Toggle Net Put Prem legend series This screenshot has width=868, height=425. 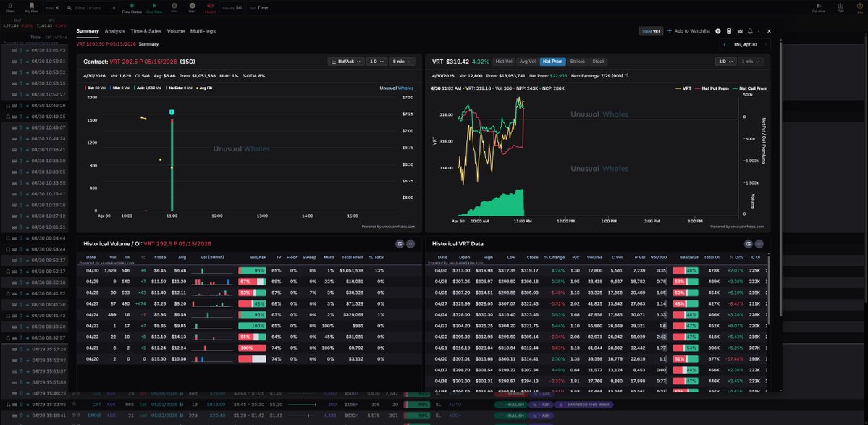[712, 88]
